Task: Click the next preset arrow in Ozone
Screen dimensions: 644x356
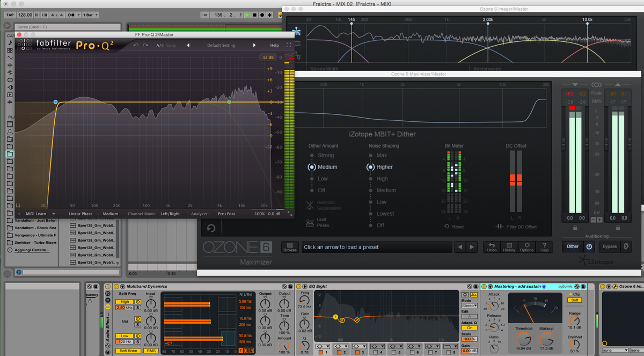Action: point(472,247)
